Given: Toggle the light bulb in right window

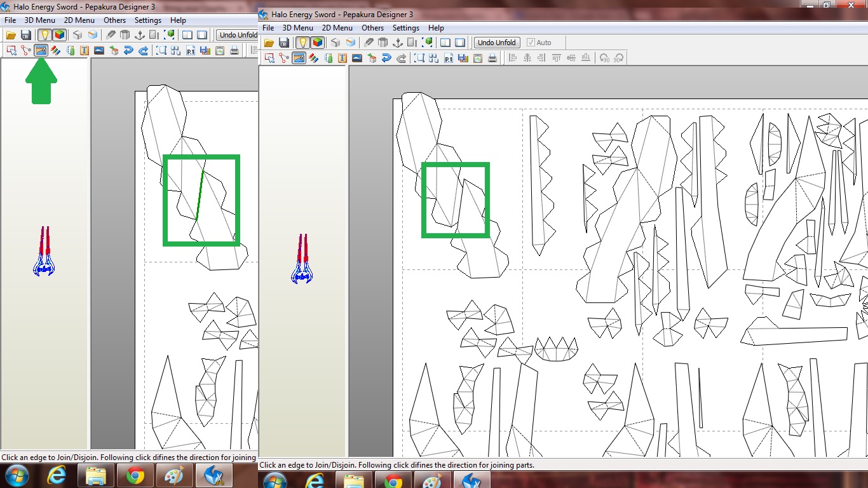Looking at the screenshot, I should tap(302, 43).
